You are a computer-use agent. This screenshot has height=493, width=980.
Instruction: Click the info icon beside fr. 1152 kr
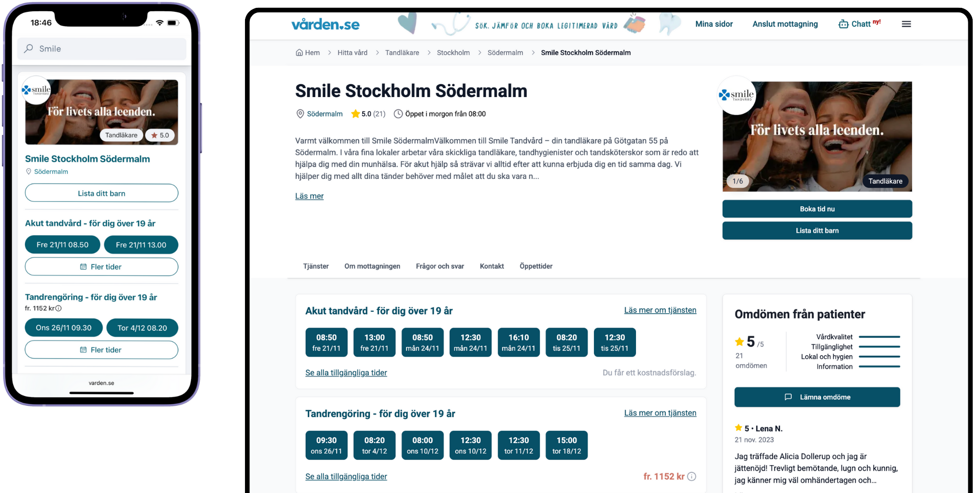pos(691,476)
